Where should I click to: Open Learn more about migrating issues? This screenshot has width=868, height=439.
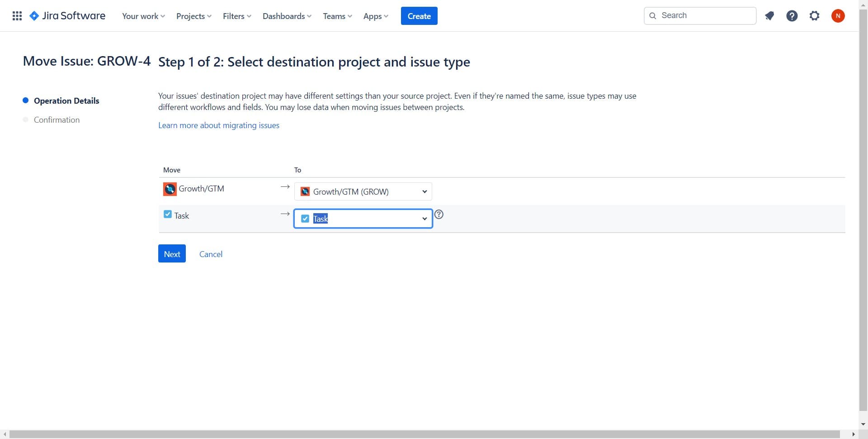click(218, 125)
